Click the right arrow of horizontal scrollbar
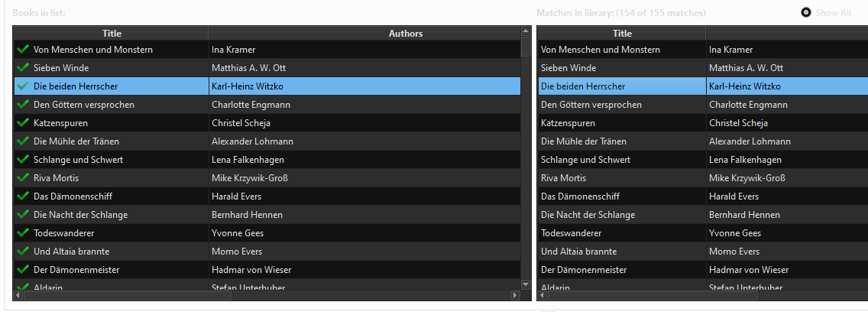Screen dimensions: 868x315 click(x=515, y=294)
